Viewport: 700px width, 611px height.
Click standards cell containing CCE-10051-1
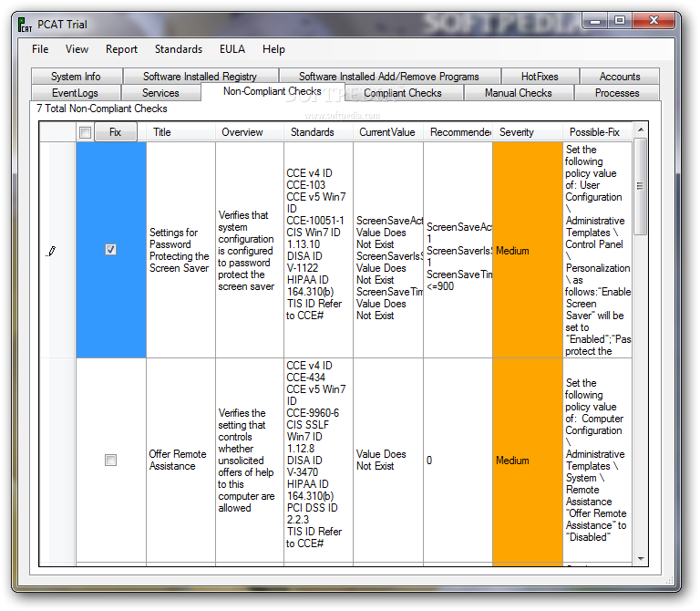(318, 250)
